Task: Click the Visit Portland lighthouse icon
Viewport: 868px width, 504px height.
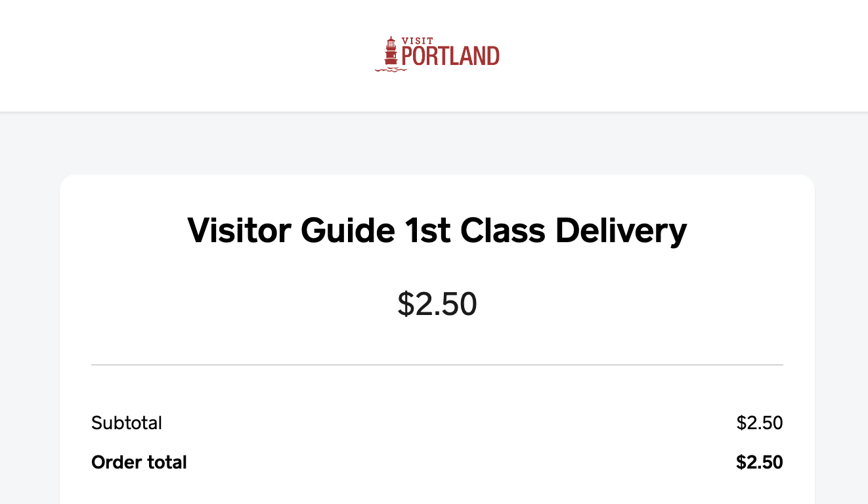Action: [391, 52]
